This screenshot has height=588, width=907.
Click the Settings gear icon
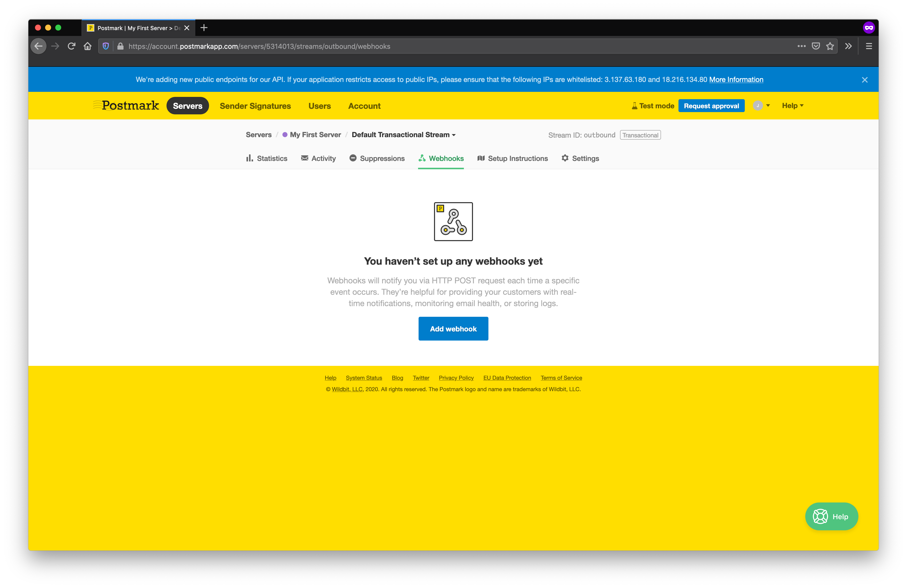coord(565,158)
